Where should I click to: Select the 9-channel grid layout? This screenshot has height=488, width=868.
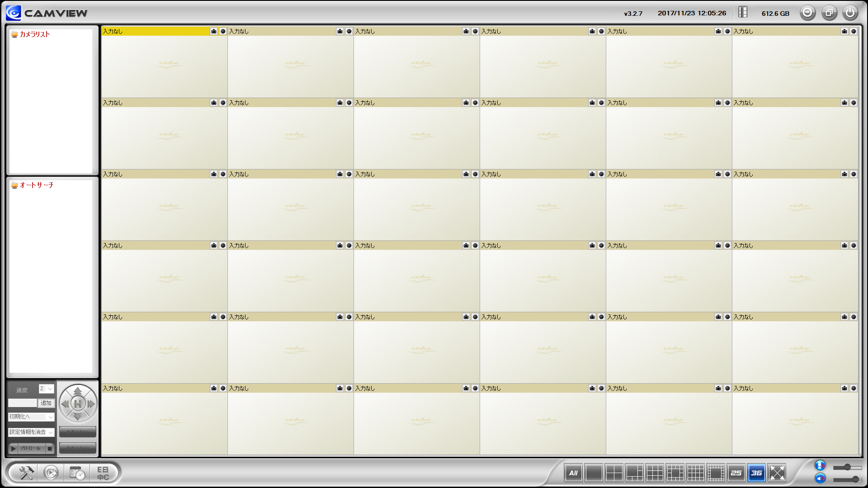(655, 473)
